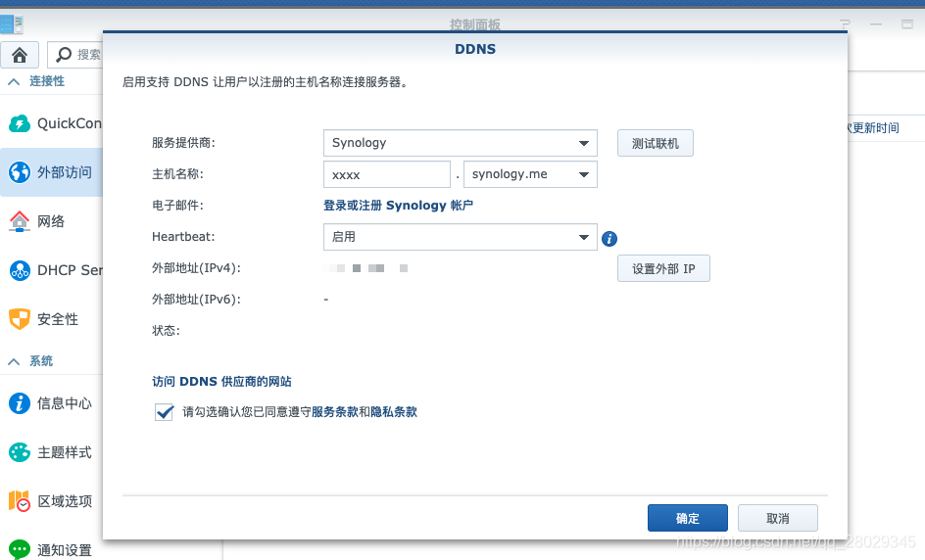
Task: Click the search magnifier icon
Action: [x=63, y=55]
